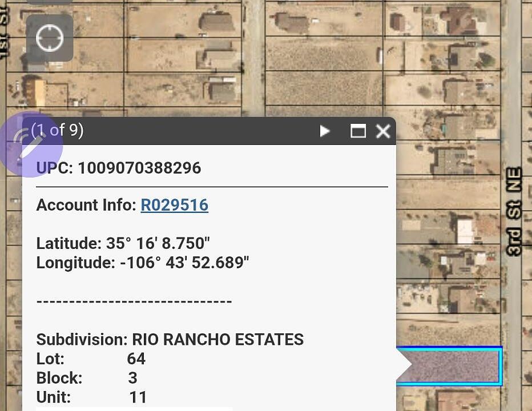Tap the purple pen overlay icon
Viewport: 532px width, 411px height.
click(30, 144)
